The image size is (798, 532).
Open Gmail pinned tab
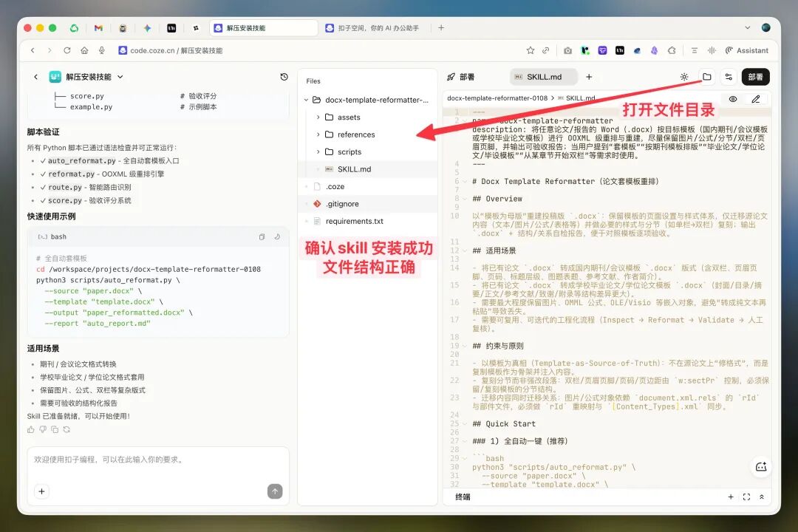[98, 28]
